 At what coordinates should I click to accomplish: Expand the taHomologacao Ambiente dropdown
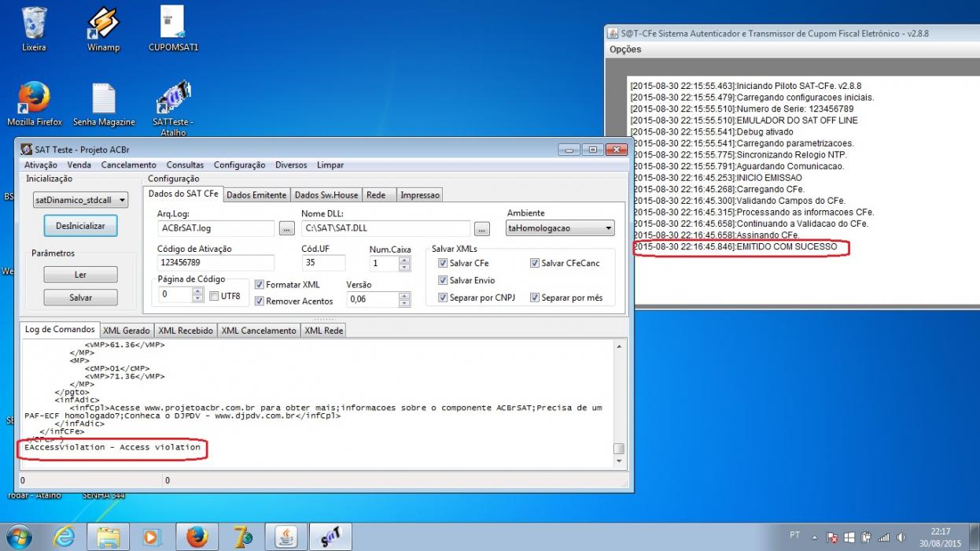pos(560,228)
